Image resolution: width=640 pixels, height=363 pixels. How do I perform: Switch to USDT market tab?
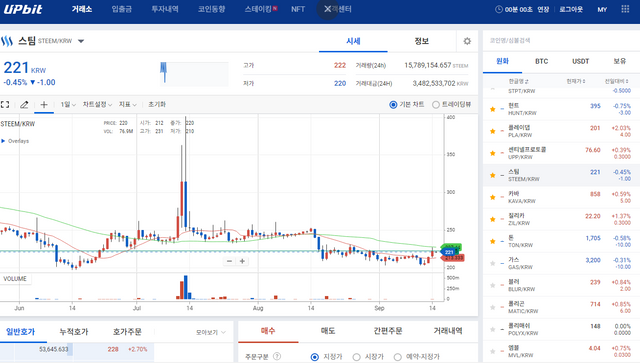580,61
